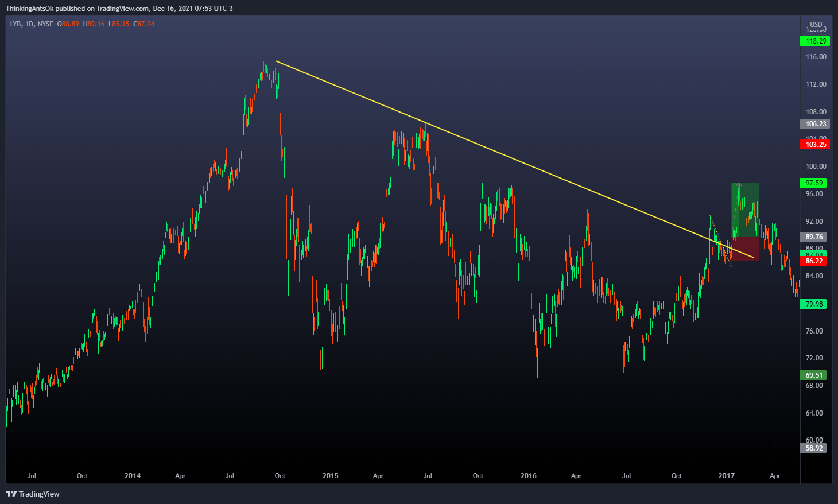Click the 89.76 gray price label
Viewport: 838px width, 504px height.
pyautogui.click(x=813, y=237)
